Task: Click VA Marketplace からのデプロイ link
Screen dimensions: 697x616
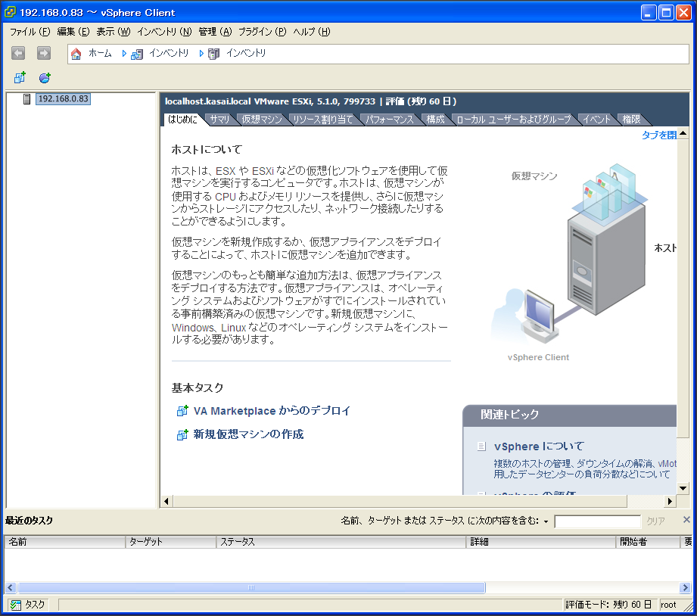Action: [272, 411]
